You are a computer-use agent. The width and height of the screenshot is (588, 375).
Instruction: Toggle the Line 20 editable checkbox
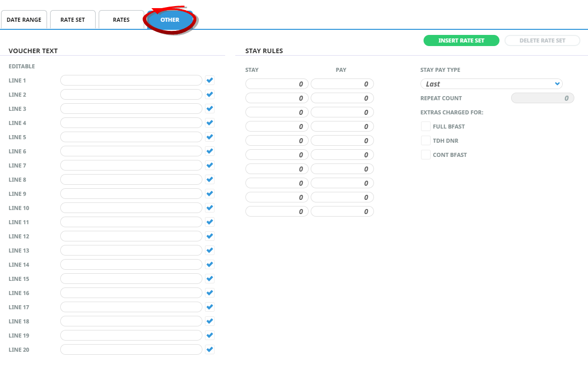[209, 350]
